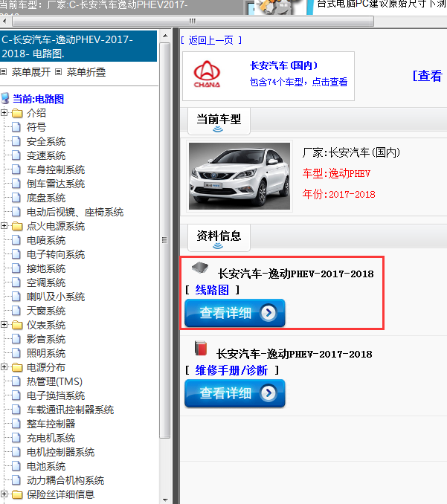The height and width of the screenshot is (504, 447).
Task: Click the gray 线路图 device icon
Action: click(x=200, y=267)
